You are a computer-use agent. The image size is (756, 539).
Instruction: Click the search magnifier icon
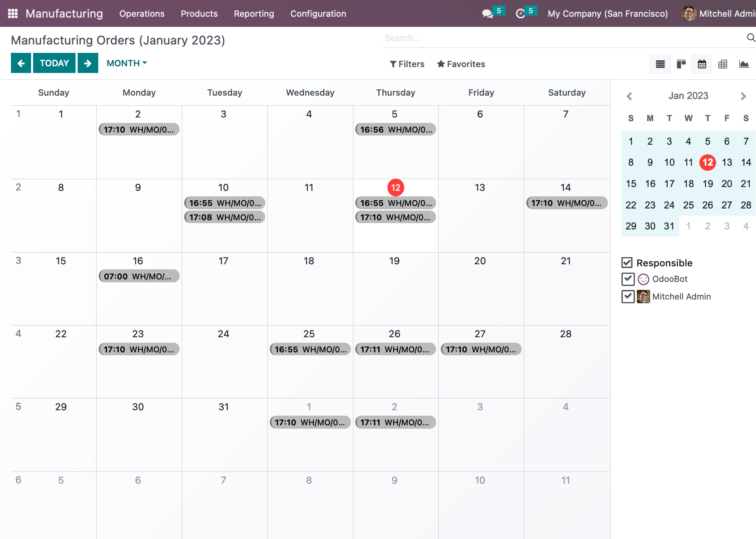(751, 38)
